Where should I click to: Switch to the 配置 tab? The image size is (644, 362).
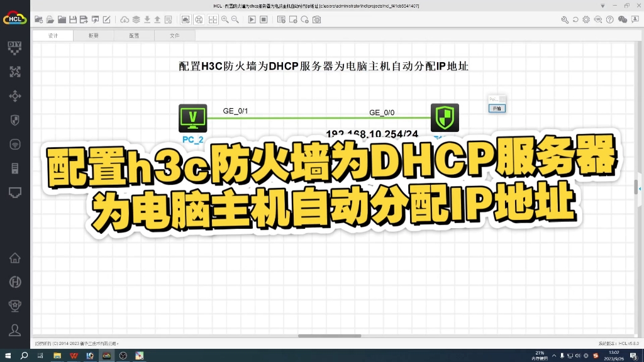coord(135,36)
